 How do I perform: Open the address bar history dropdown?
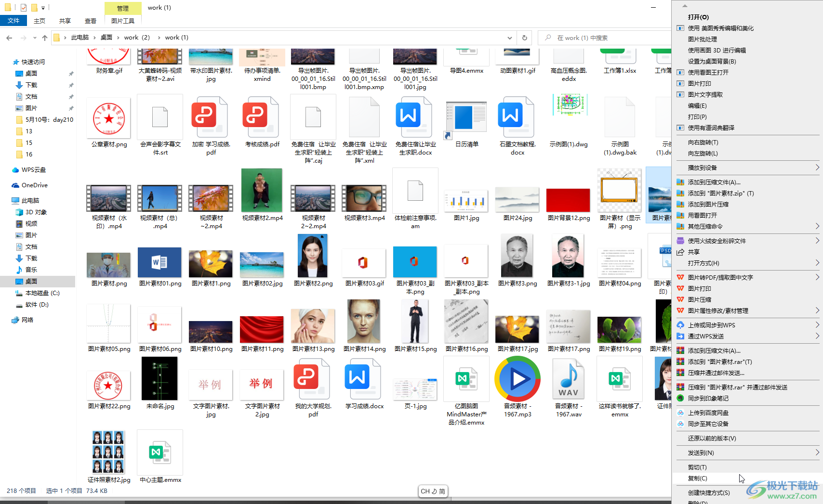point(510,38)
